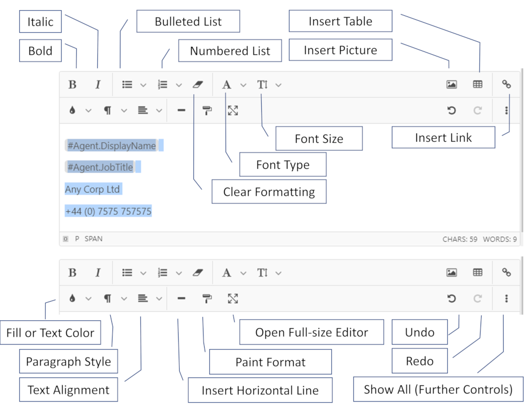Show all further controls in the lower toolbar

506,298
